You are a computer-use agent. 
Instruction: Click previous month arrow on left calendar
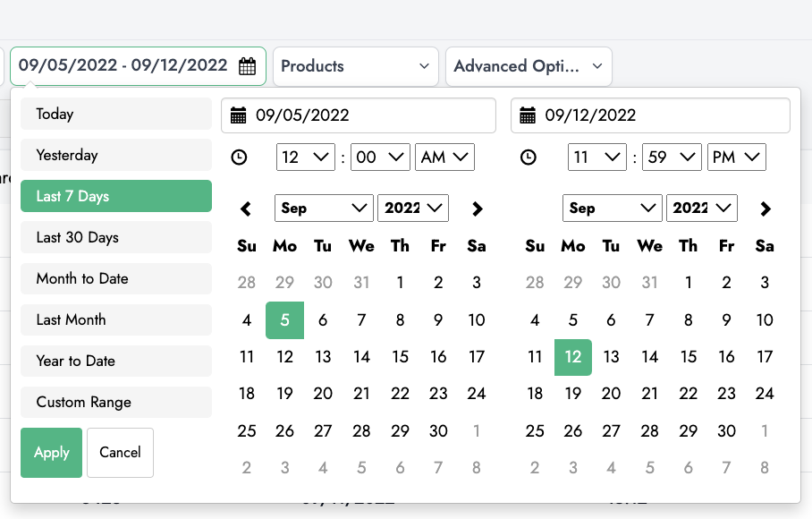click(x=247, y=209)
